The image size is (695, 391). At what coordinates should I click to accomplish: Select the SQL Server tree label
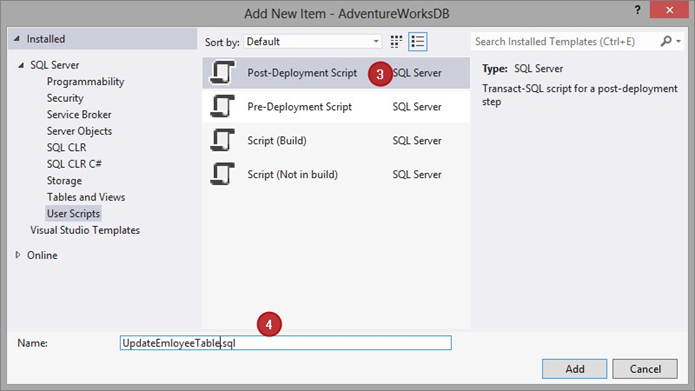(x=55, y=65)
